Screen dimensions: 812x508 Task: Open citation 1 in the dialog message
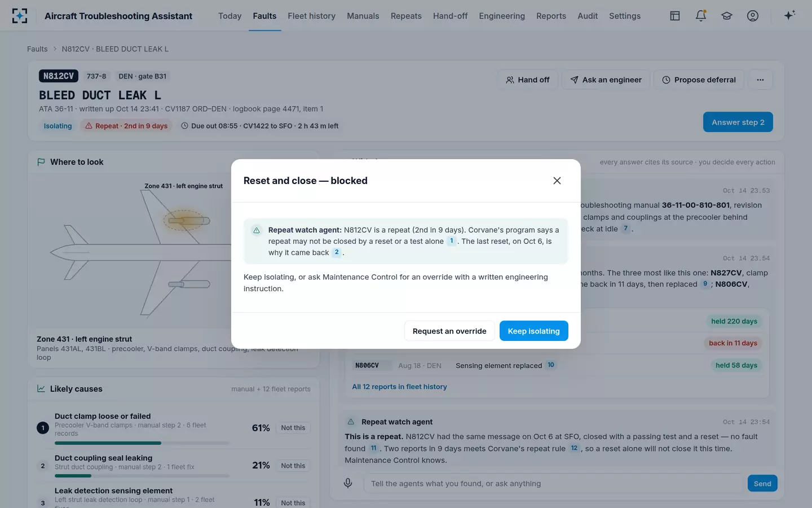[x=452, y=241]
